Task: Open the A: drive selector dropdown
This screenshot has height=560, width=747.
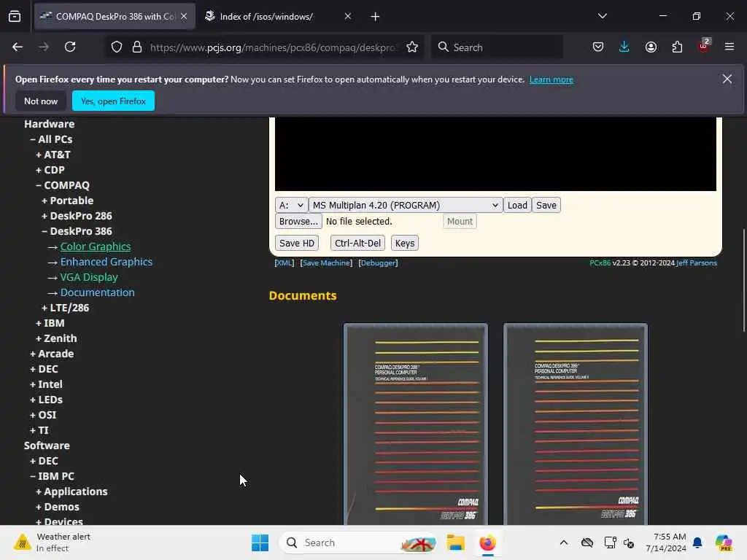Action: tap(291, 205)
